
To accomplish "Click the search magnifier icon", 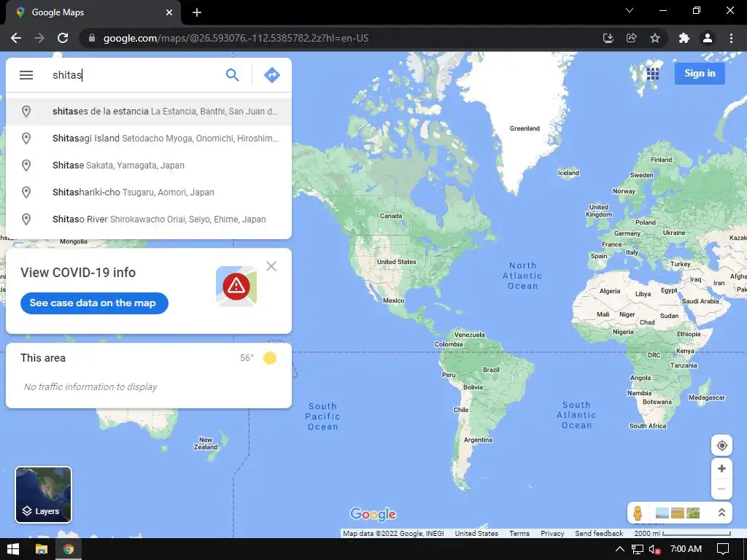I will (232, 75).
